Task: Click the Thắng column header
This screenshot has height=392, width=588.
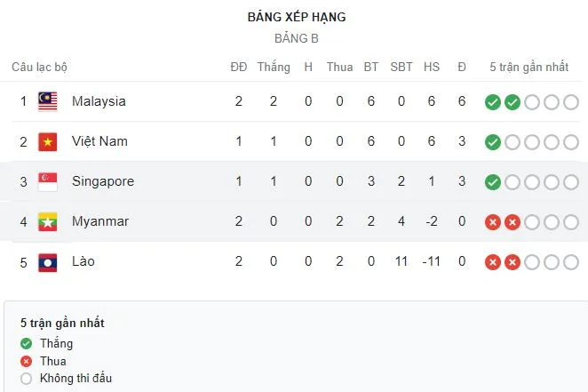Action: 274,67
